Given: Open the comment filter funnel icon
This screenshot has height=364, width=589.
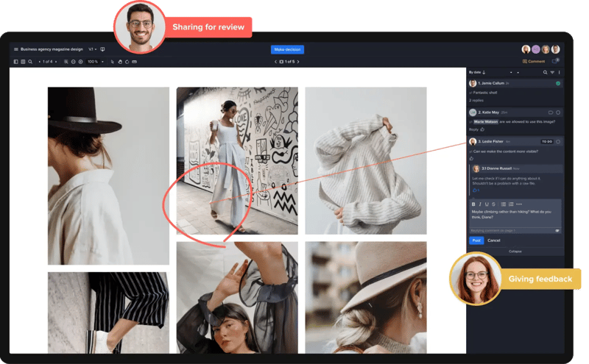Looking at the screenshot, I should 552,72.
